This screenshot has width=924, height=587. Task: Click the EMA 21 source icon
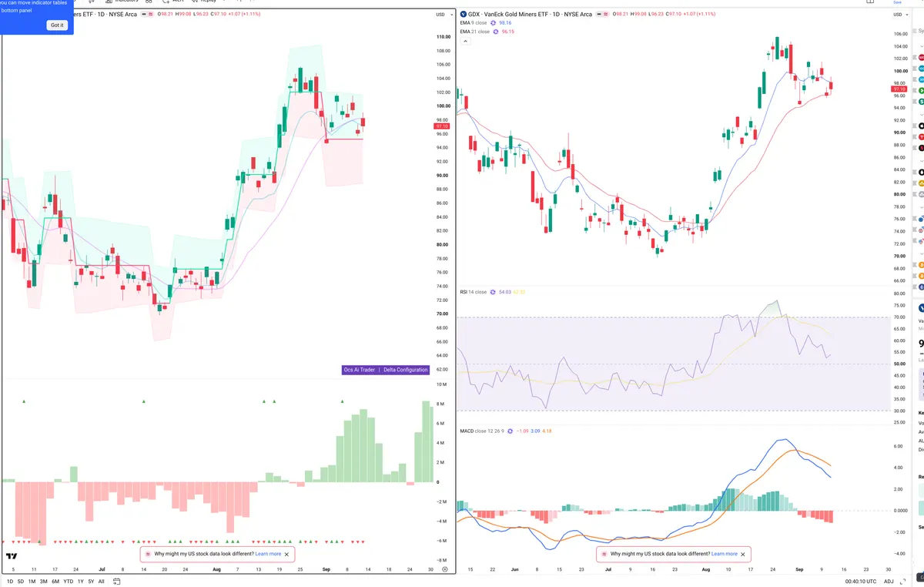pyautogui.click(x=497, y=32)
